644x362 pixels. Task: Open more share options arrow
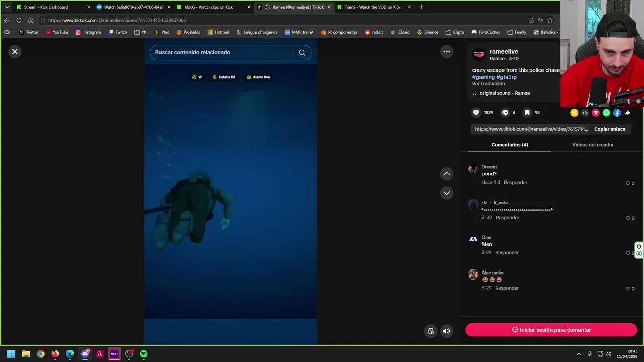click(627, 113)
